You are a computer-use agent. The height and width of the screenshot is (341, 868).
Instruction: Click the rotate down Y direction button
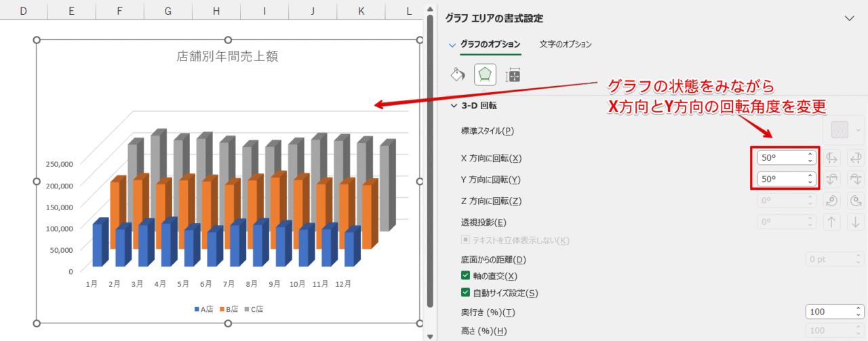(855, 180)
